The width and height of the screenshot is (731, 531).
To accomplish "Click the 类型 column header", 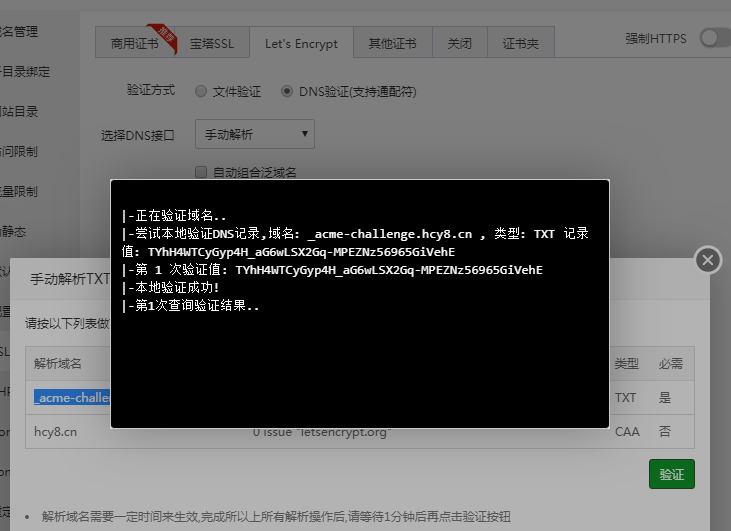I will click(627, 364).
